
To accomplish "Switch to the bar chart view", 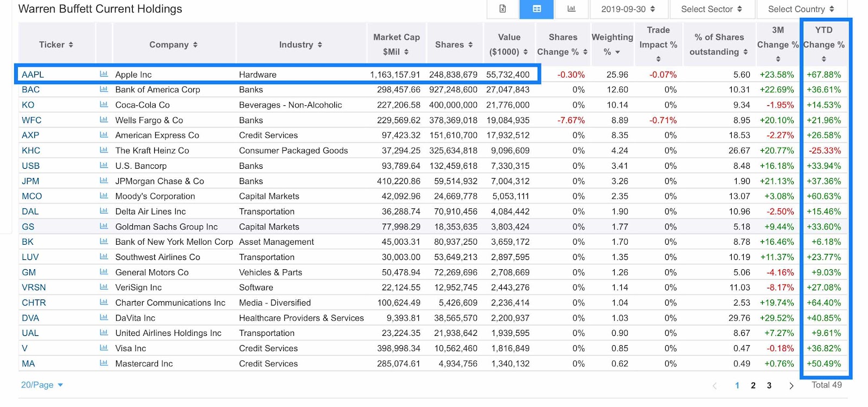I will [x=571, y=9].
